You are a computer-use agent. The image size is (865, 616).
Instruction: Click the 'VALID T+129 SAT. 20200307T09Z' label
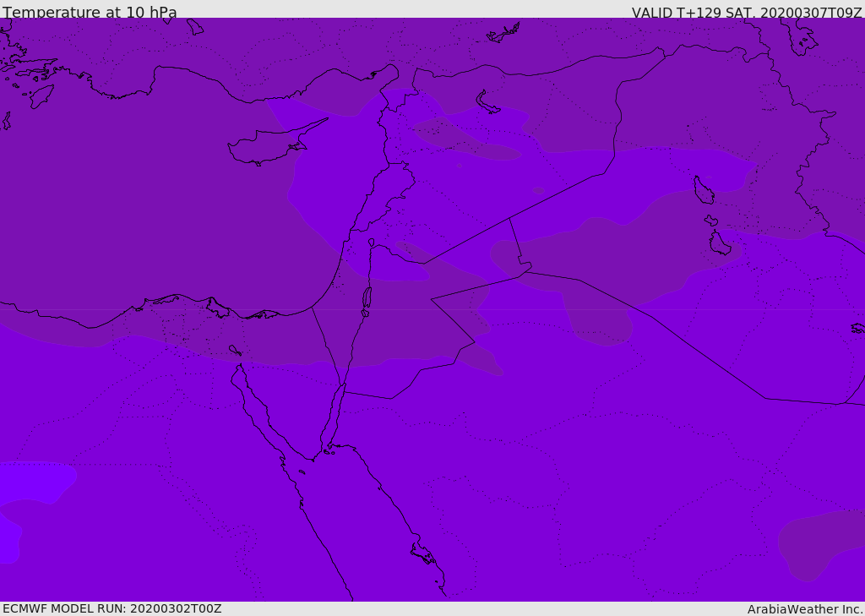coord(747,12)
